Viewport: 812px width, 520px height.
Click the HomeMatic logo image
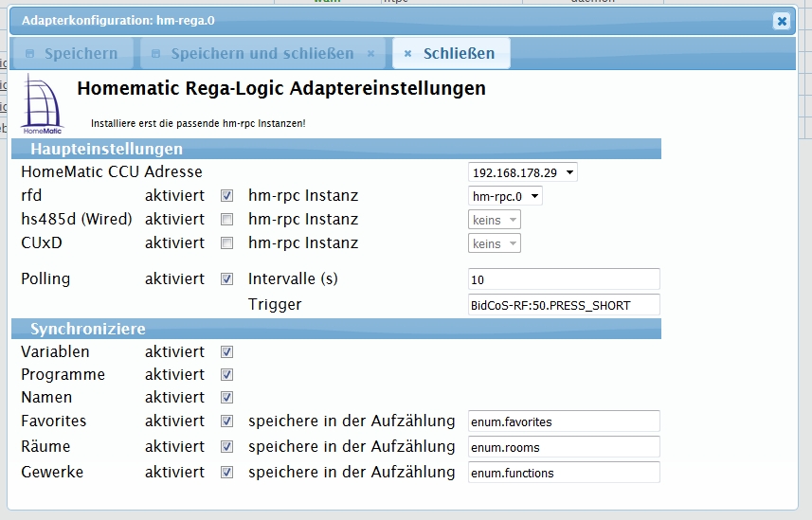click(x=42, y=104)
